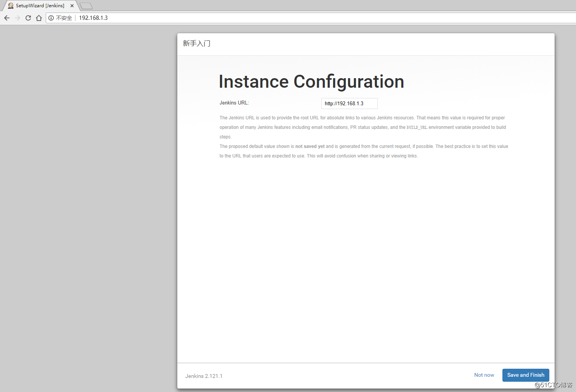Click the BUILD_URL variable text
576x392 pixels.
click(417, 127)
